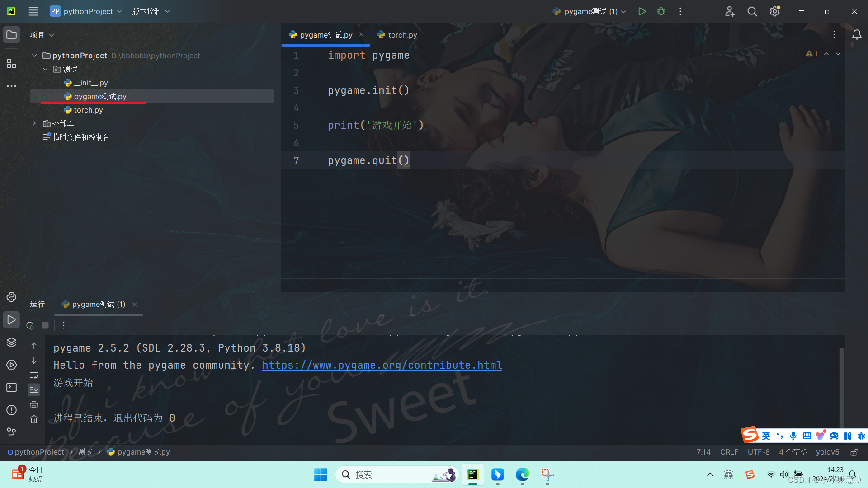Expand the 外部库 tree node
868x488 pixels.
pyautogui.click(x=34, y=123)
